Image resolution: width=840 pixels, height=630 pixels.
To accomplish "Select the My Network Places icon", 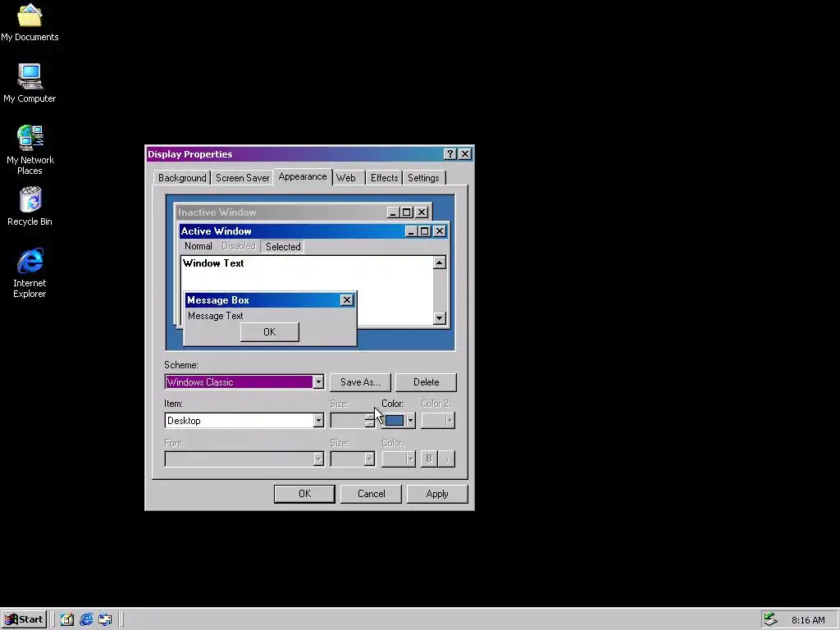I will (30, 149).
